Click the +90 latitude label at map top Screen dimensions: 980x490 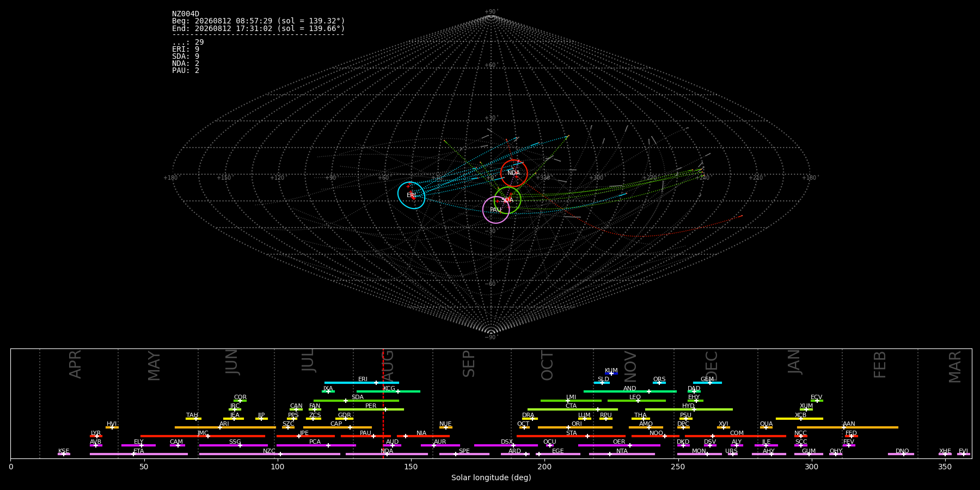coord(491,11)
